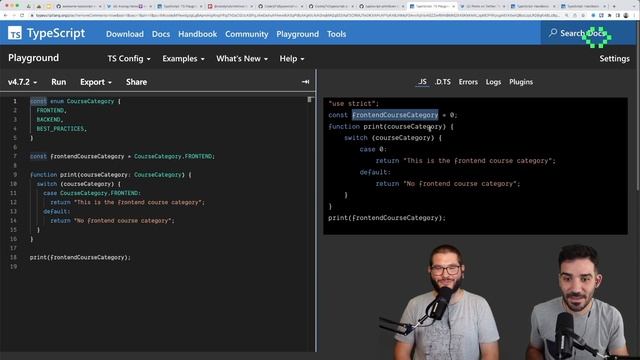Open the browser profile avatar icon

tap(626, 15)
